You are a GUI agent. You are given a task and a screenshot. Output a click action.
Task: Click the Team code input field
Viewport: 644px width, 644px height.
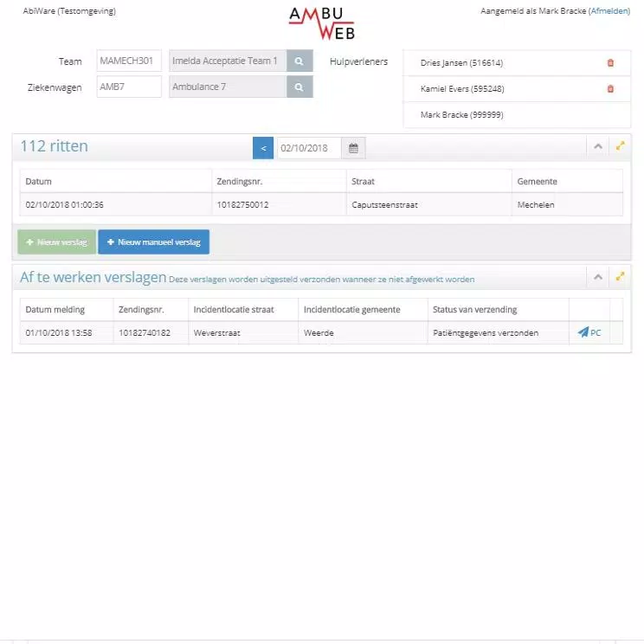pyautogui.click(x=129, y=61)
